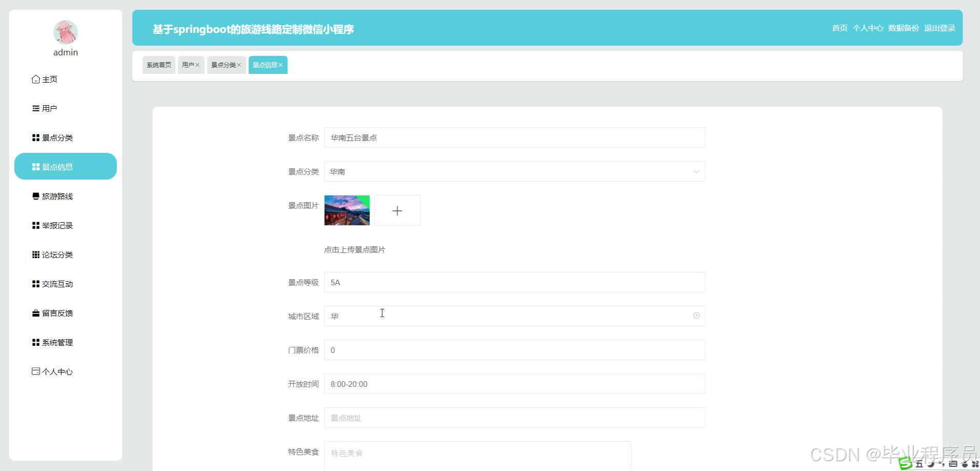Click the 城市区域 input field
This screenshot has height=471, width=980.
515,316
